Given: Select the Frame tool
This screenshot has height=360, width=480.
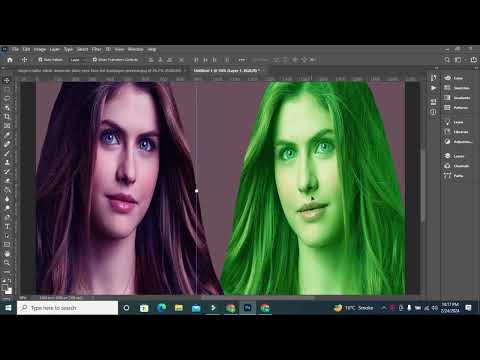Looking at the screenshot, I should (7, 126).
